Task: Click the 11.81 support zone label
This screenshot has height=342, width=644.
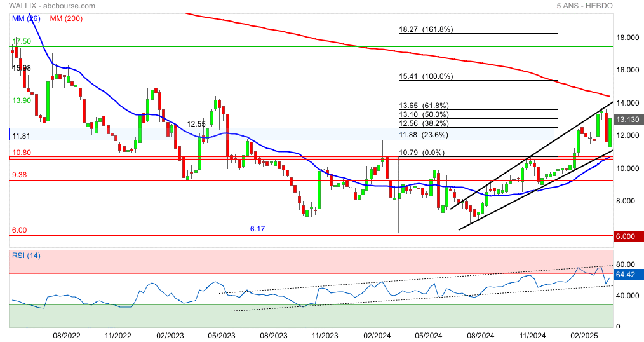Action: click(22, 136)
